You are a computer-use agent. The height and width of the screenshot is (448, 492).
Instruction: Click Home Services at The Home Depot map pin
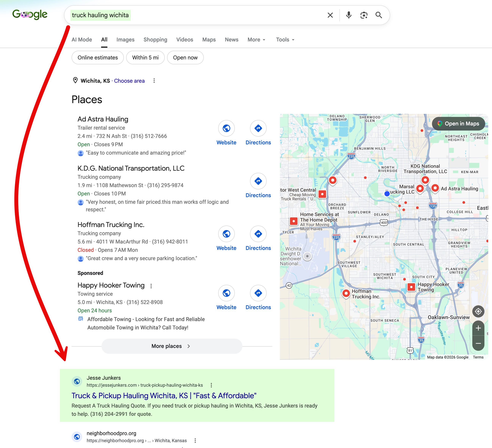pos(294,221)
